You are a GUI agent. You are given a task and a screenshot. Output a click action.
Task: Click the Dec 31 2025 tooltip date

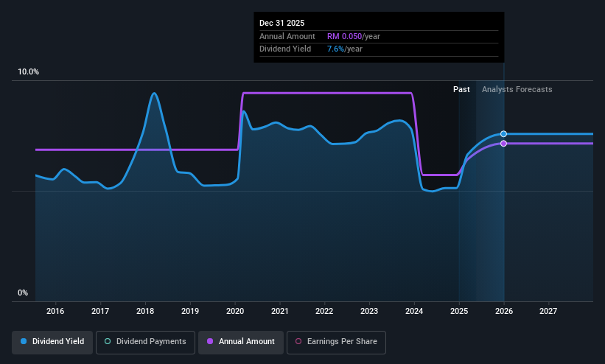281,23
